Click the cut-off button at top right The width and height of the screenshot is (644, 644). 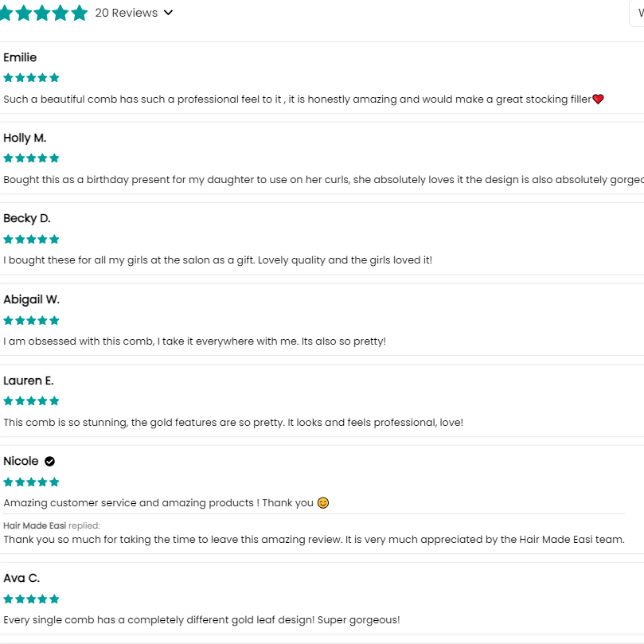(637, 13)
